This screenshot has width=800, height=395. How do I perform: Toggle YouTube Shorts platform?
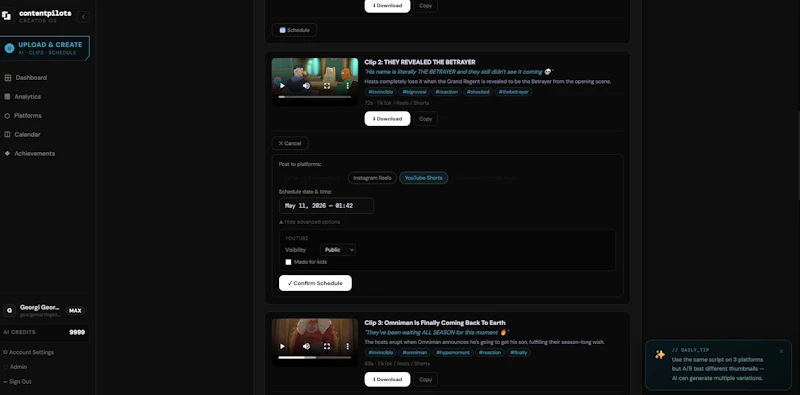[423, 178]
